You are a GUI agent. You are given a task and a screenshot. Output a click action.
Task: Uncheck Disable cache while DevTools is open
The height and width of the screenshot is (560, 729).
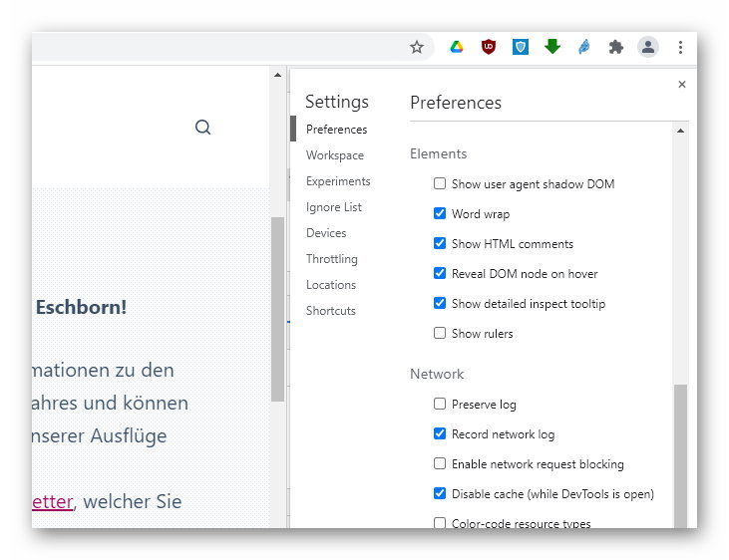[x=440, y=494]
